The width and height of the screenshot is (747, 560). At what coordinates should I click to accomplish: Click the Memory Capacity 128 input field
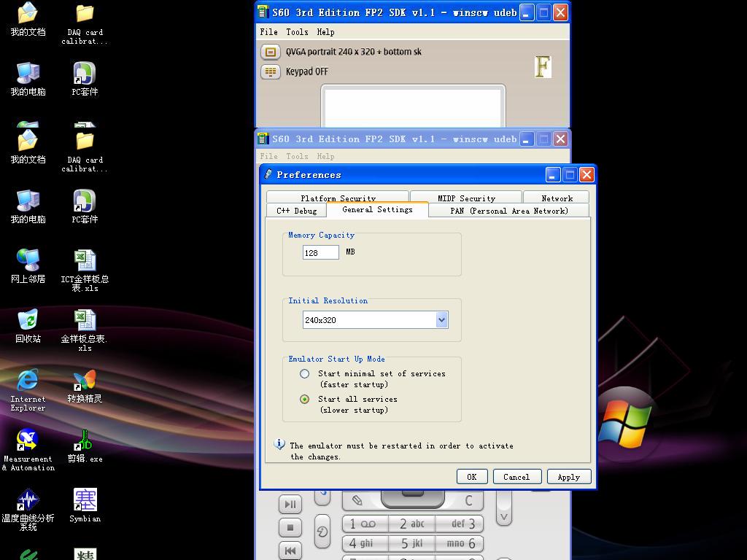click(x=321, y=252)
